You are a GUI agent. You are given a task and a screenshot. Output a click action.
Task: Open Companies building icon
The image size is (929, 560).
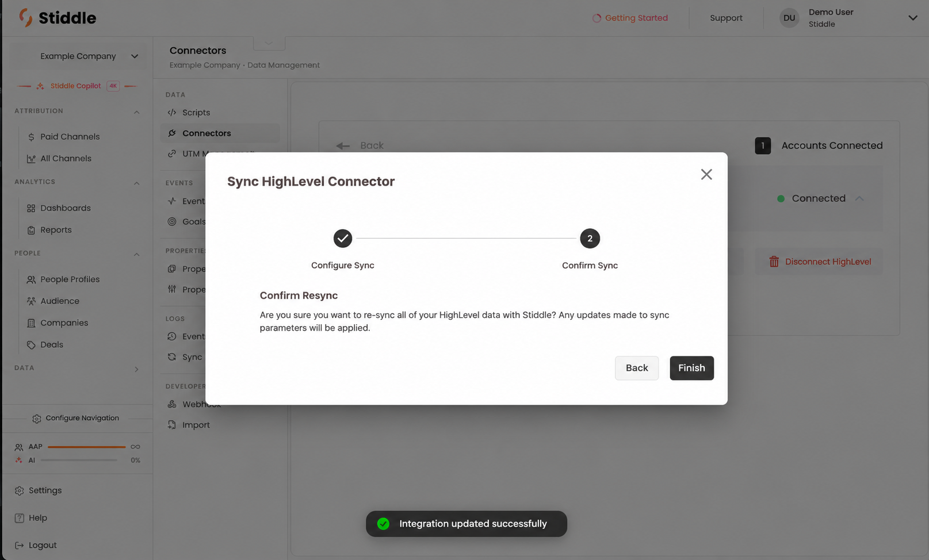(x=31, y=323)
